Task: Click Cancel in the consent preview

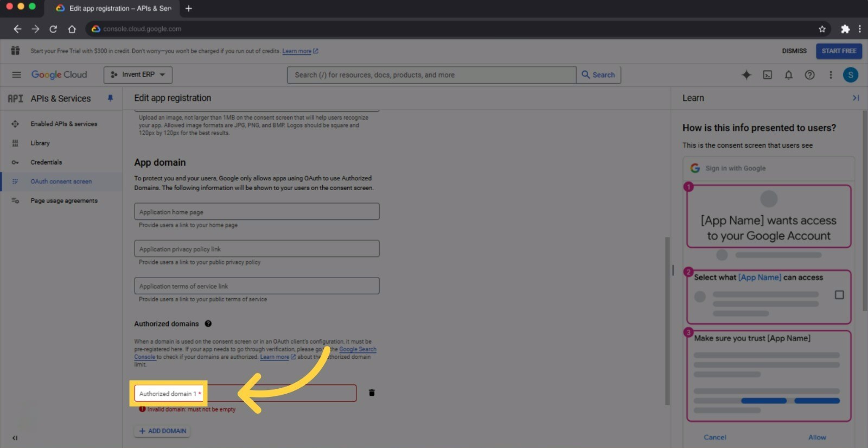Action: [x=715, y=437]
